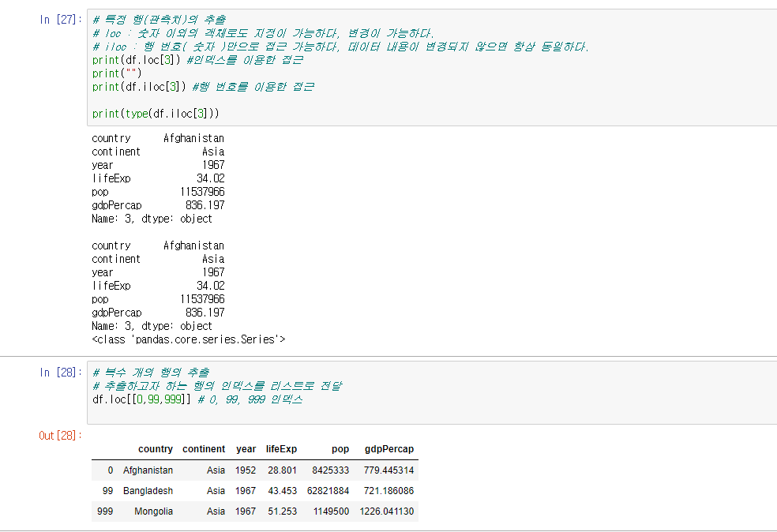Click the first comment line in cell 27
The width and height of the screenshot is (777, 532).
click(x=159, y=20)
